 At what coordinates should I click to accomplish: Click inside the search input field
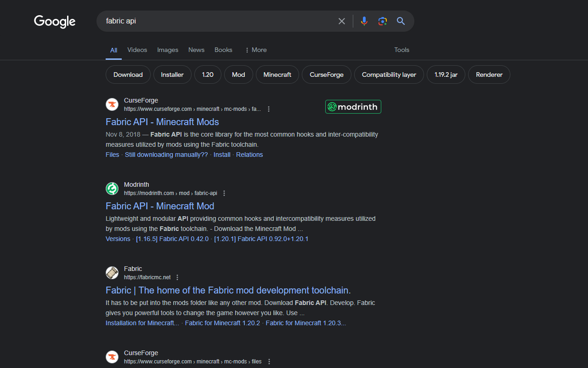(x=207, y=21)
